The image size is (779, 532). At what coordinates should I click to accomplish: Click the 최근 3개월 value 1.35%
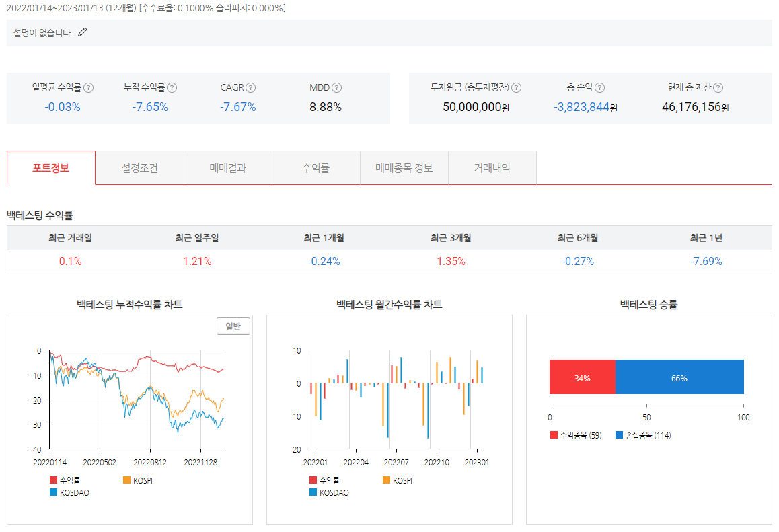click(451, 261)
